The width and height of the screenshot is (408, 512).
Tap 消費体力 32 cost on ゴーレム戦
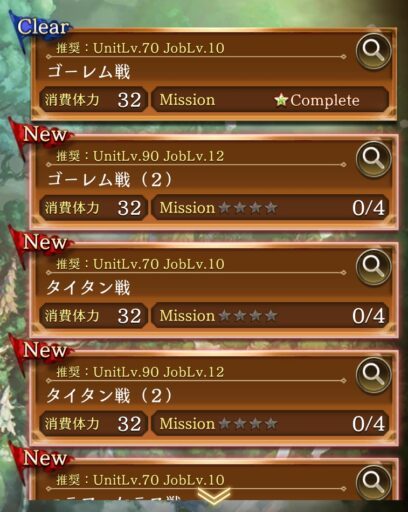pyautogui.click(x=93, y=100)
